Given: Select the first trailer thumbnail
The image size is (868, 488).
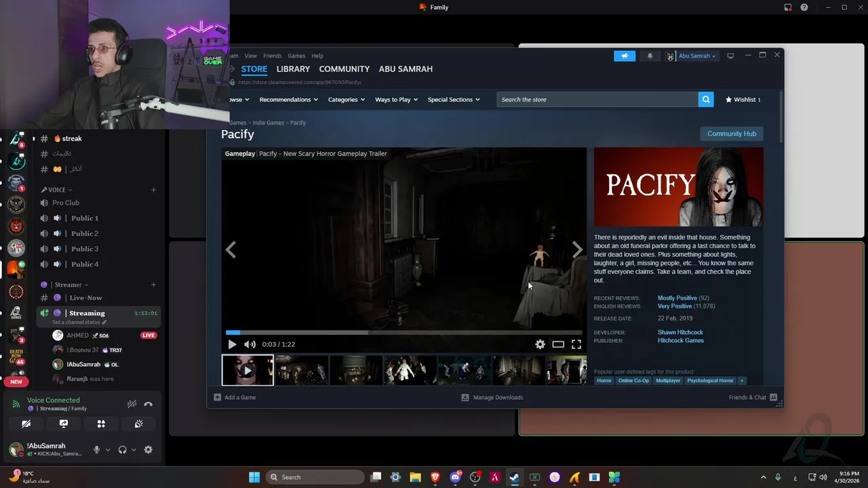Looking at the screenshot, I should click(x=248, y=370).
